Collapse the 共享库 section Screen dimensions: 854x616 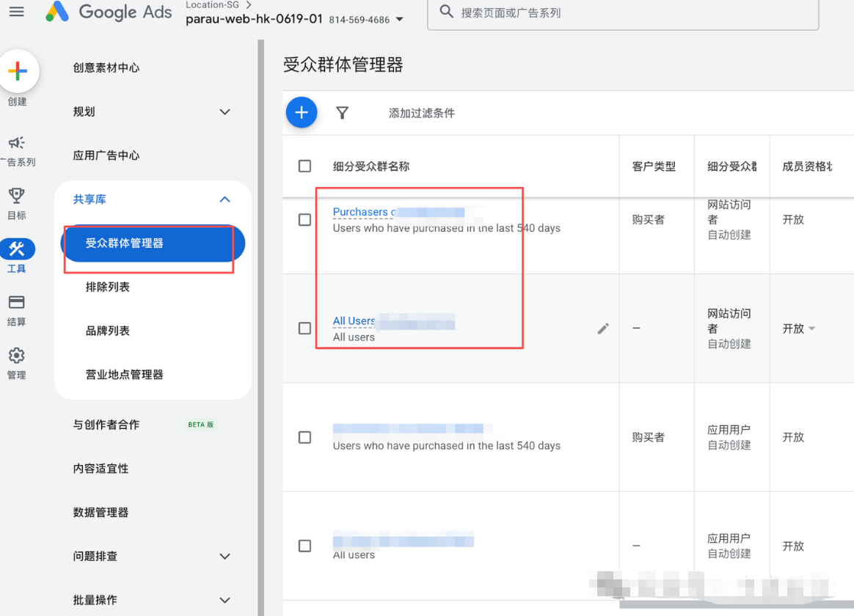225,199
